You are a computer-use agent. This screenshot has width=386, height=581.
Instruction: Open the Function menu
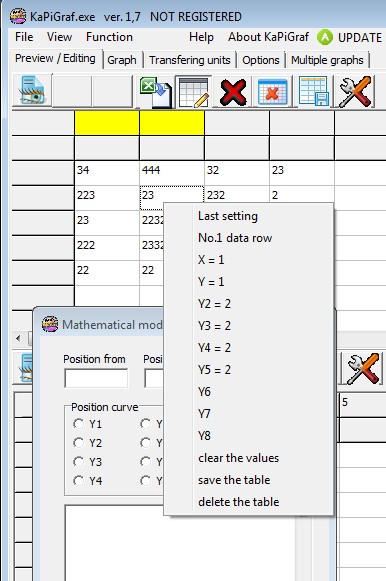tap(109, 37)
